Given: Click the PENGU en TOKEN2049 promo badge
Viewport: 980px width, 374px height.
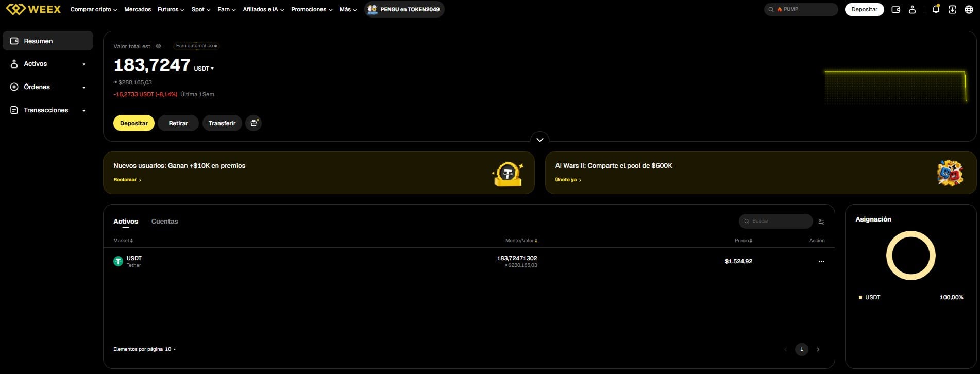Looking at the screenshot, I should pos(404,9).
